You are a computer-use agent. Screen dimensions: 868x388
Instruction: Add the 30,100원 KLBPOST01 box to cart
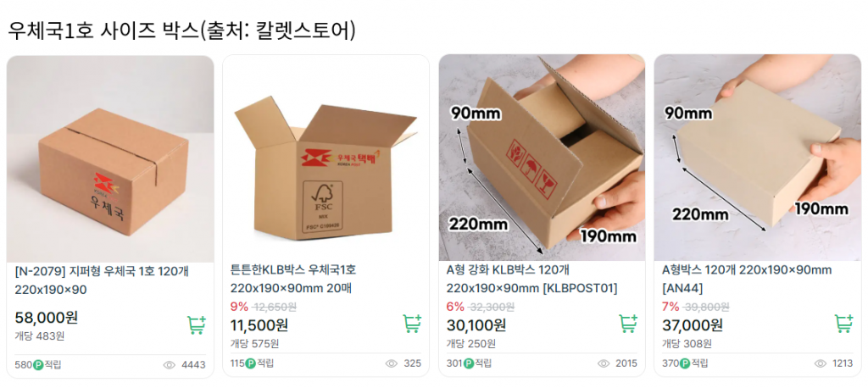pyautogui.click(x=628, y=324)
